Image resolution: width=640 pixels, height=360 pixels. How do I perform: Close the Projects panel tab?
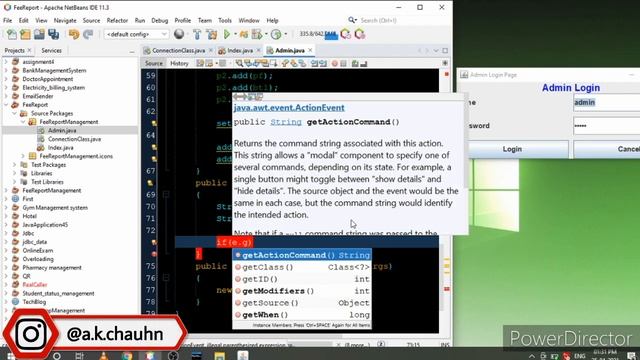(x=29, y=50)
